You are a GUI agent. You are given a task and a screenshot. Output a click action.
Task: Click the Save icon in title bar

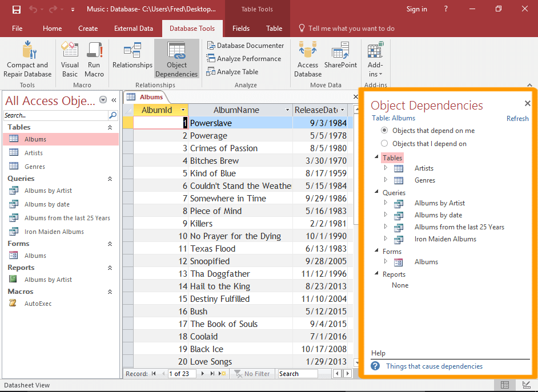tap(17, 9)
